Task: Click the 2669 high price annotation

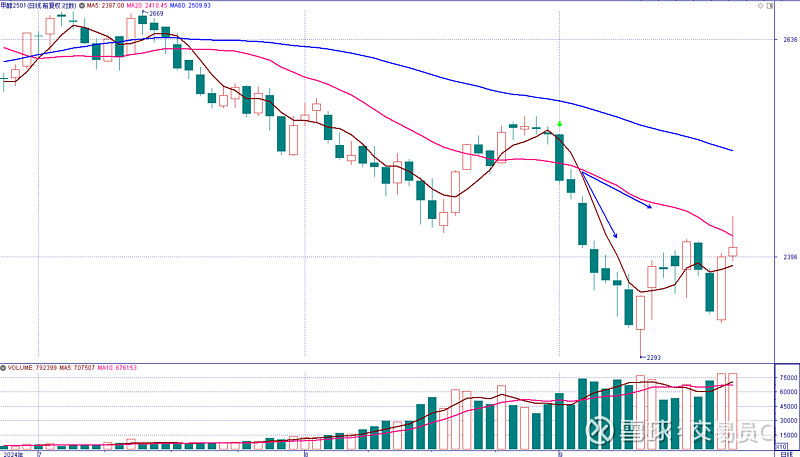Action: [155, 13]
